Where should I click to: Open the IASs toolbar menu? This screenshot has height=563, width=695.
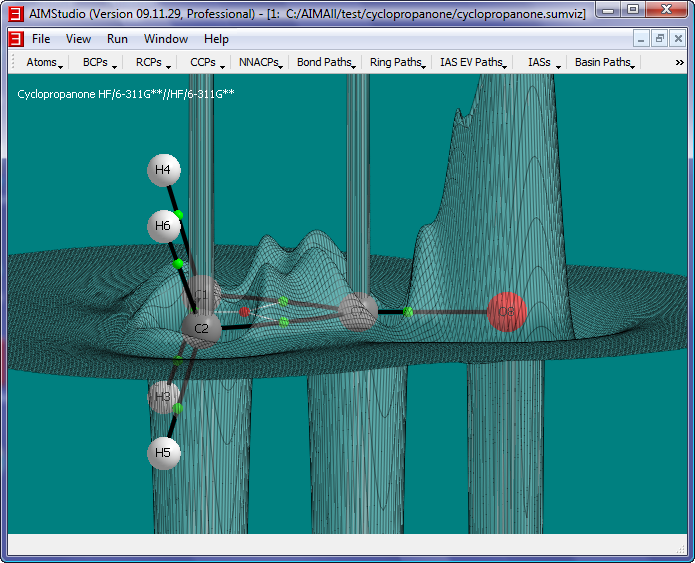541,62
